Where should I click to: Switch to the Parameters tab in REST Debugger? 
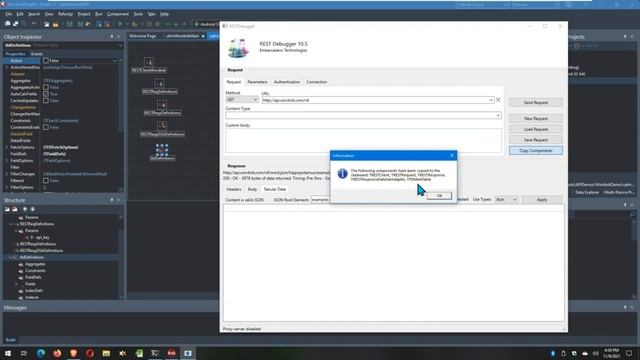tap(257, 82)
